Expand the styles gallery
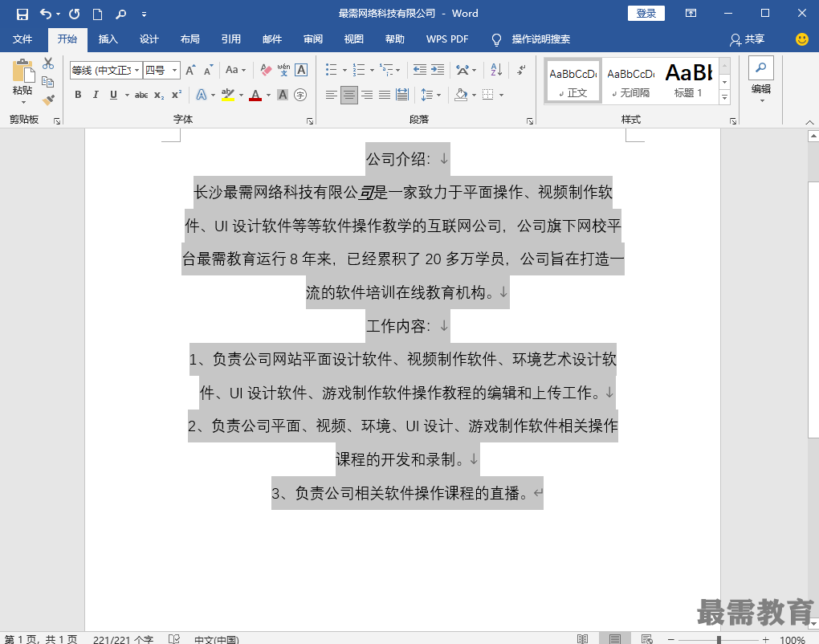Viewport: 819px width, 644px height. click(724, 97)
